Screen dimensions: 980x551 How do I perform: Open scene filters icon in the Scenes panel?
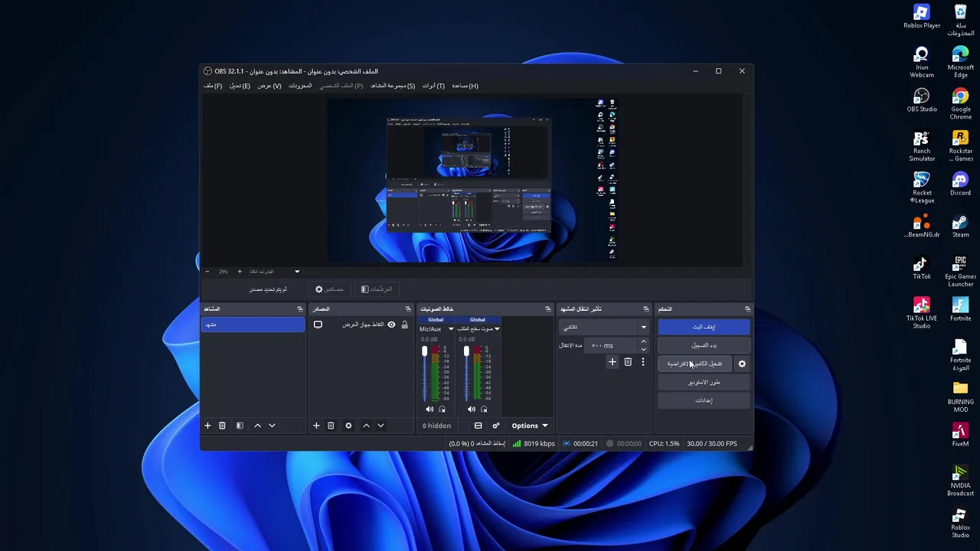[x=240, y=425]
